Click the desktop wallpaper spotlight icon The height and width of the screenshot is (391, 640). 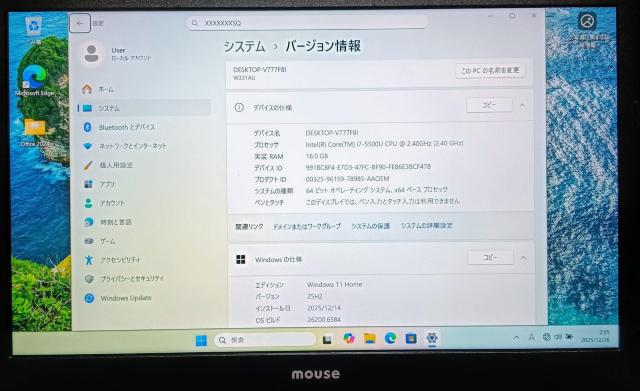[587, 21]
